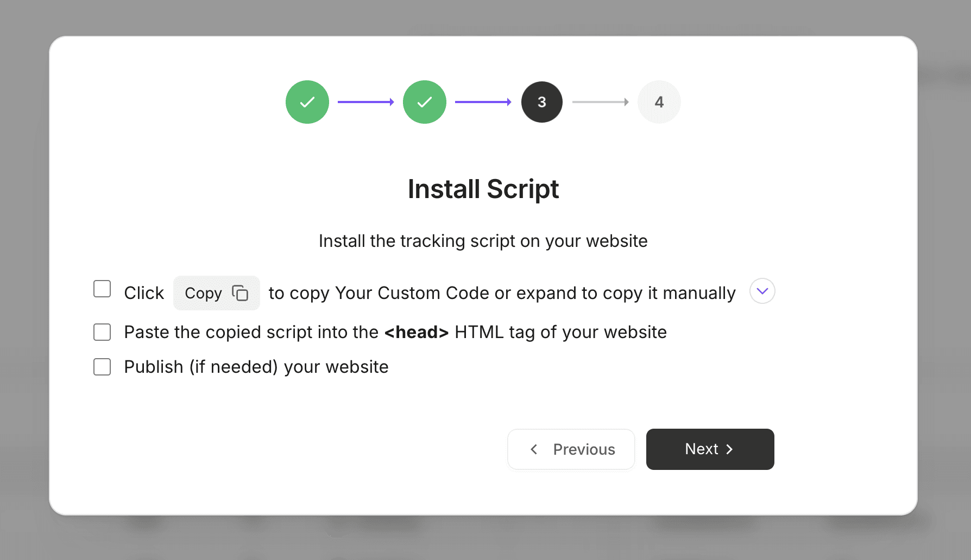Select step 3 in the progress stepper

pos(541,101)
